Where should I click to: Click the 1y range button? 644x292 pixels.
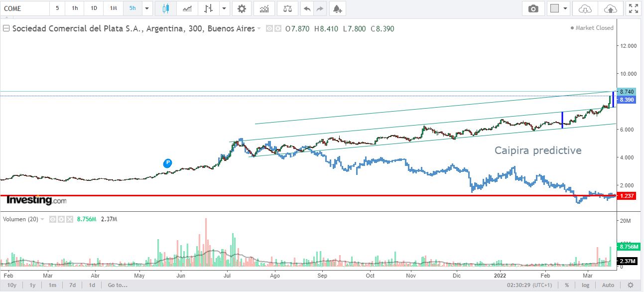click(x=32, y=285)
